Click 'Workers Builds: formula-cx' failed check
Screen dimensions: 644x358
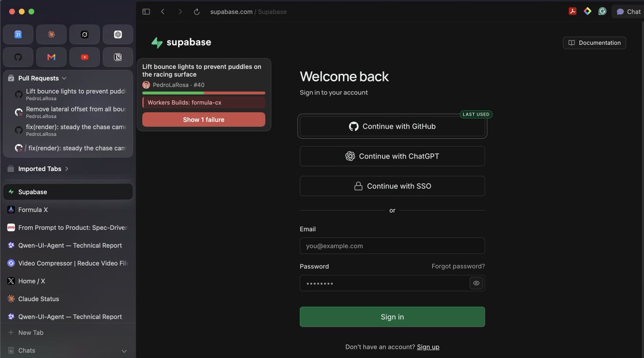point(203,102)
